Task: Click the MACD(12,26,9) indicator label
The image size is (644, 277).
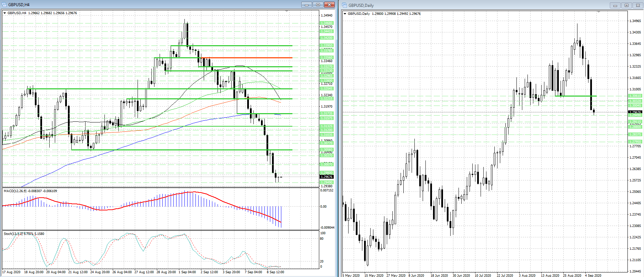Action: tap(18, 191)
